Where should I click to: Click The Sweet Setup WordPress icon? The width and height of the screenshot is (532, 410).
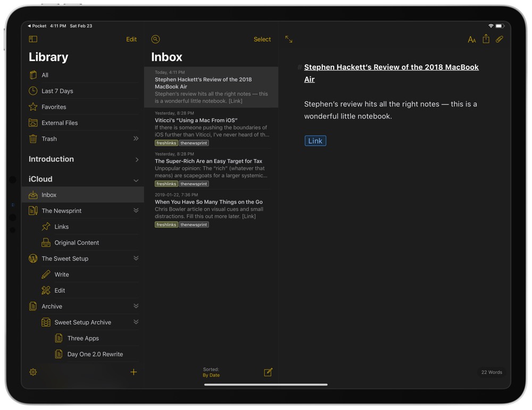[33, 258]
